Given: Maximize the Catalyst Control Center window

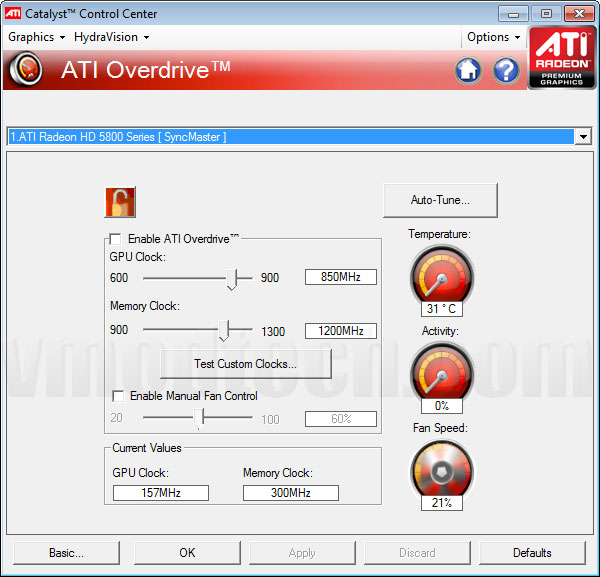Looking at the screenshot, I should click(546, 14).
